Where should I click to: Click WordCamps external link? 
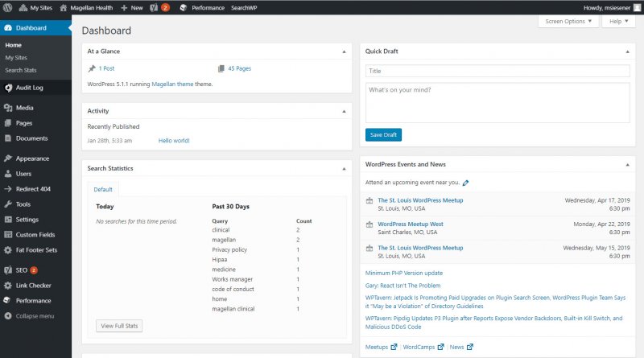tap(423, 347)
